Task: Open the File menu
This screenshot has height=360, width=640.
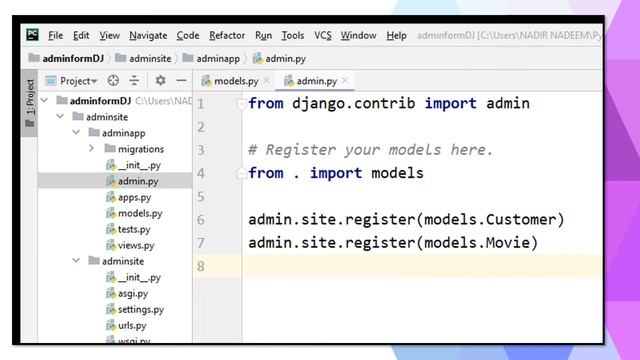Action: [56, 36]
